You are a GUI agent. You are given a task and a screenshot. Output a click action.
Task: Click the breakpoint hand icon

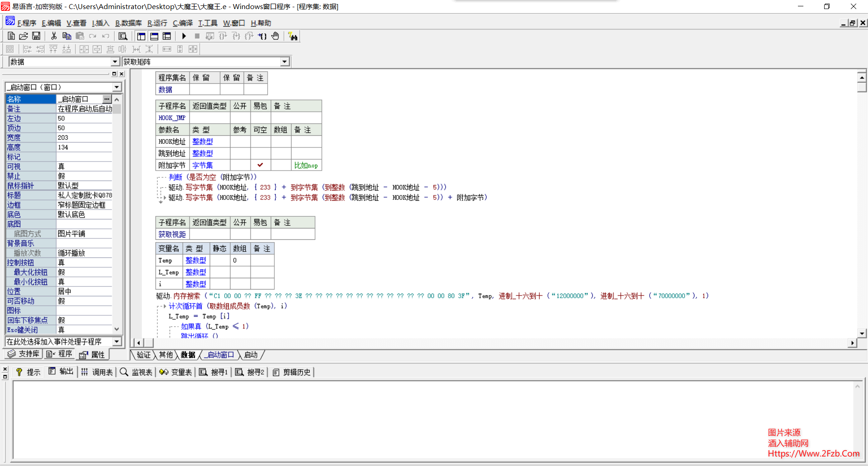coord(275,36)
